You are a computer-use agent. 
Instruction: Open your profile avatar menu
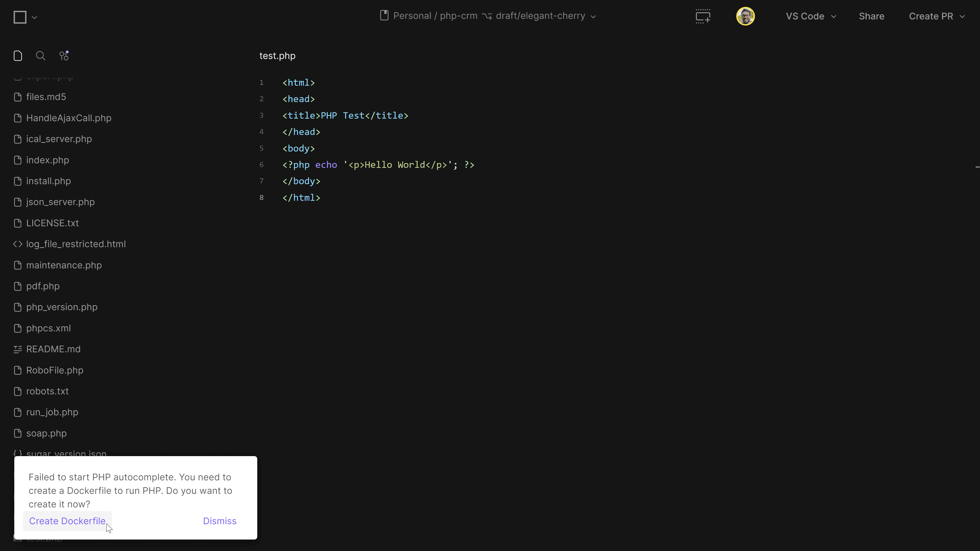[745, 16]
